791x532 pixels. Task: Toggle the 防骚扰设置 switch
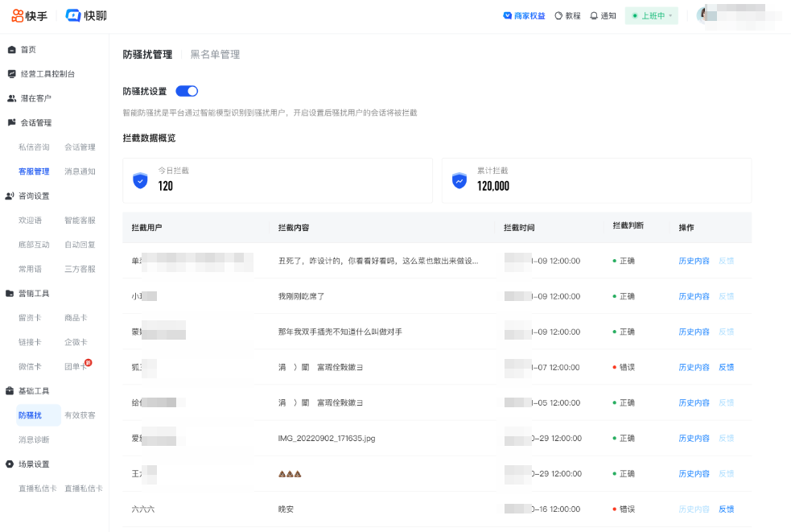click(187, 91)
